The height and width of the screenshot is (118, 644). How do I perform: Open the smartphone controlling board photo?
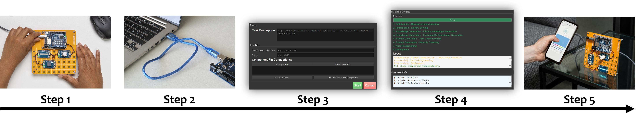click(x=579, y=53)
